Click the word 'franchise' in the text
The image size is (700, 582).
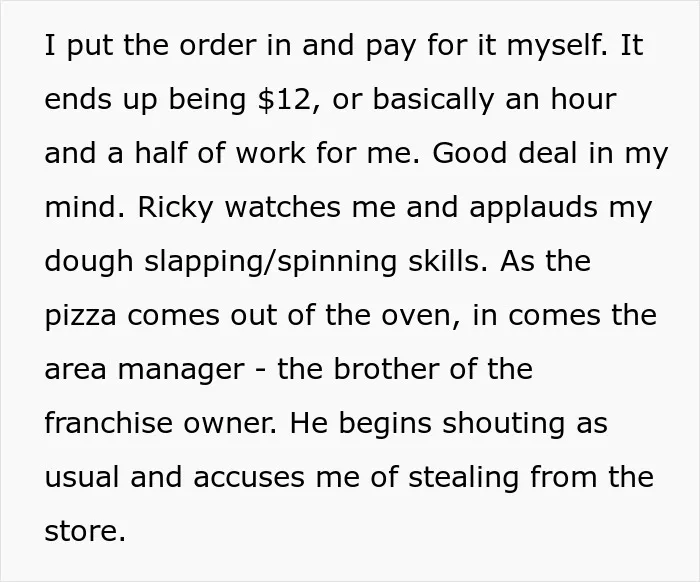pyautogui.click(x=108, y=423)
